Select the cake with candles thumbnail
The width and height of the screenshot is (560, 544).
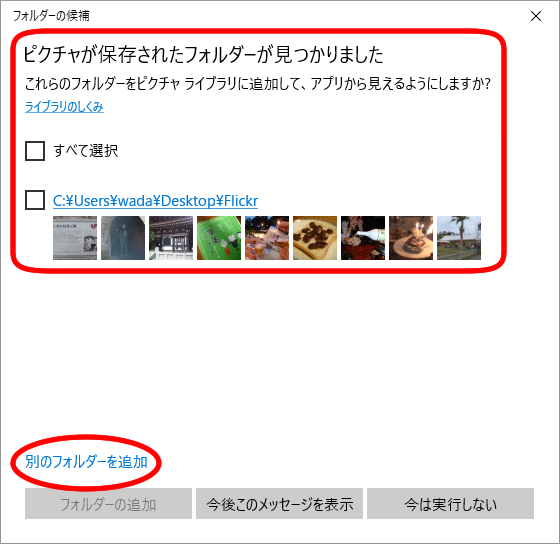(411, 238)
